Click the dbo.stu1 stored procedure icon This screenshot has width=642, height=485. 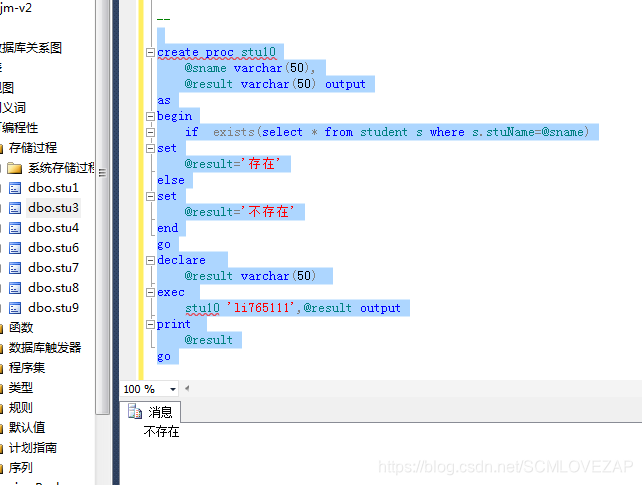(15, 188)
